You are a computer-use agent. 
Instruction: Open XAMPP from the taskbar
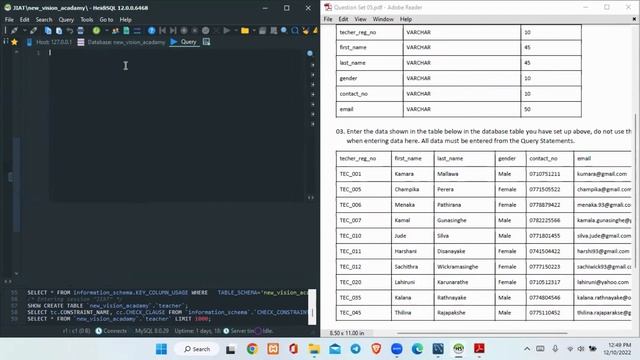coord(273,349)
